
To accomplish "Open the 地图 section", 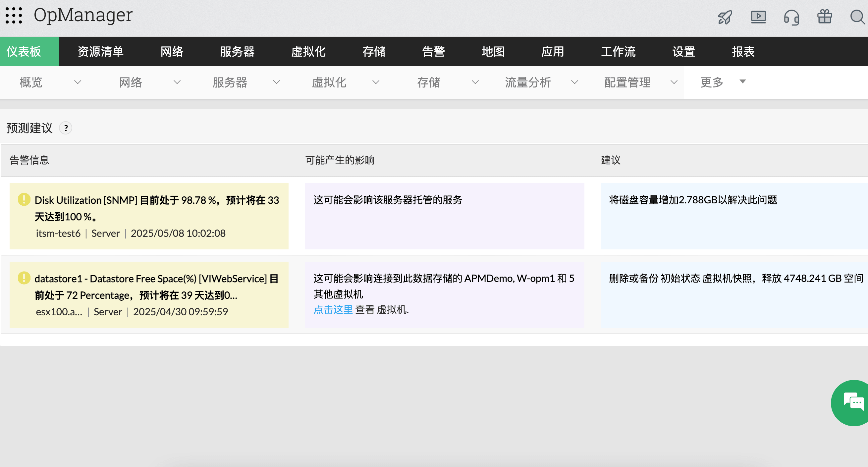I will [493, 51].
